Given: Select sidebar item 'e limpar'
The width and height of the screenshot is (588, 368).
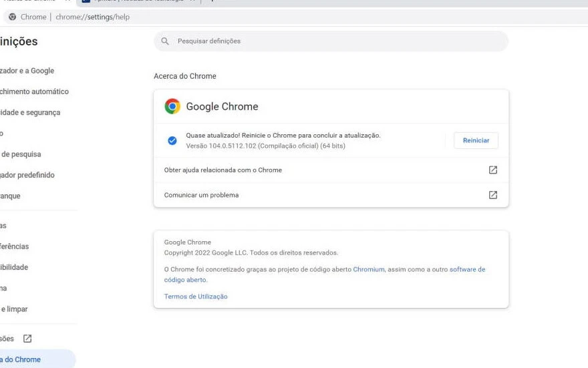Looking at the screenshot, I should (14, 309).
